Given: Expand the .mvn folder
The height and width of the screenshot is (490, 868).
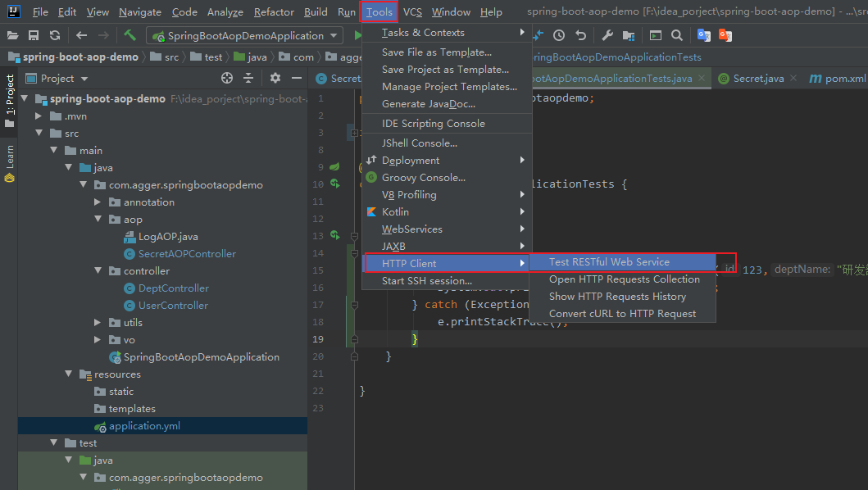Looking at the screenshot, I should (39, 116).
